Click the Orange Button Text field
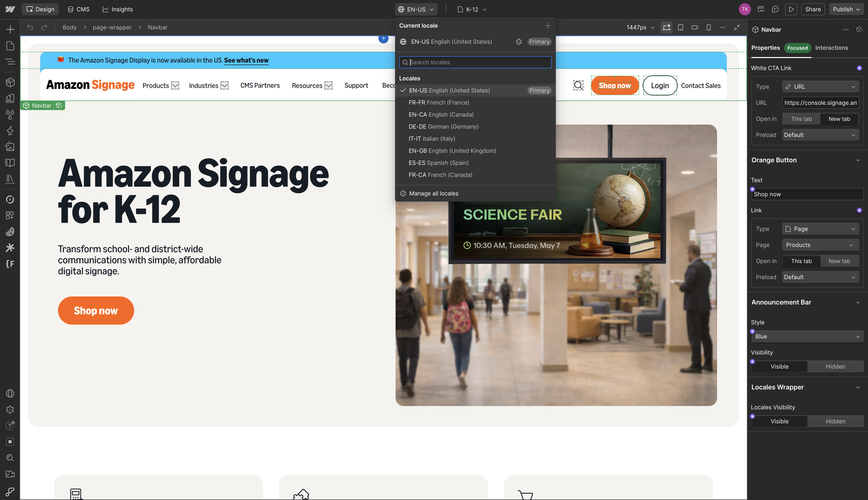868x500 pixels. point(807,194)
